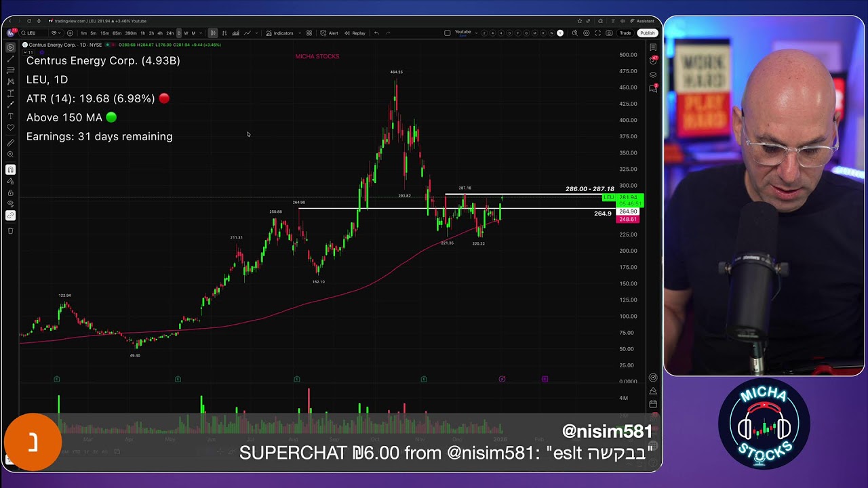Undo the last chart action
Image resolution: width=868 pixels, height=488 pixels.
pyautogui.click(x=376, y=33)
